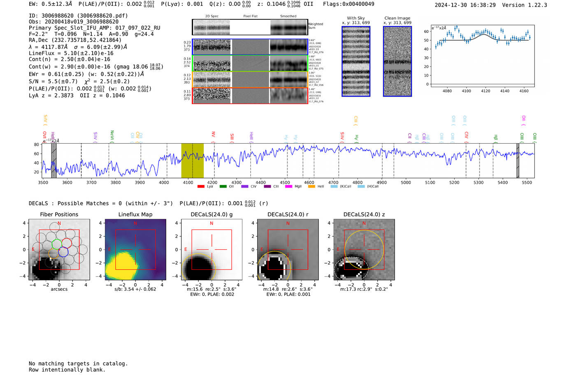Click the Primary Spec_Slot_IFU_AMP line
The width and height of the screenshot is (576, 392).
(x=95, y=28)
